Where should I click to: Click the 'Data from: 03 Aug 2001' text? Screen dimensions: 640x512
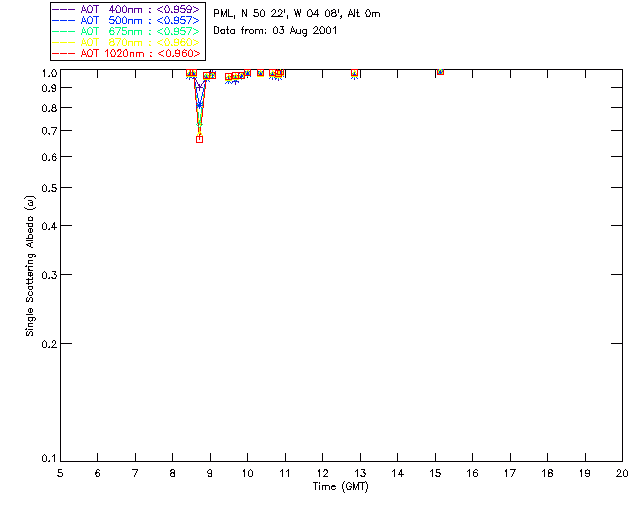tap(275, 31)
